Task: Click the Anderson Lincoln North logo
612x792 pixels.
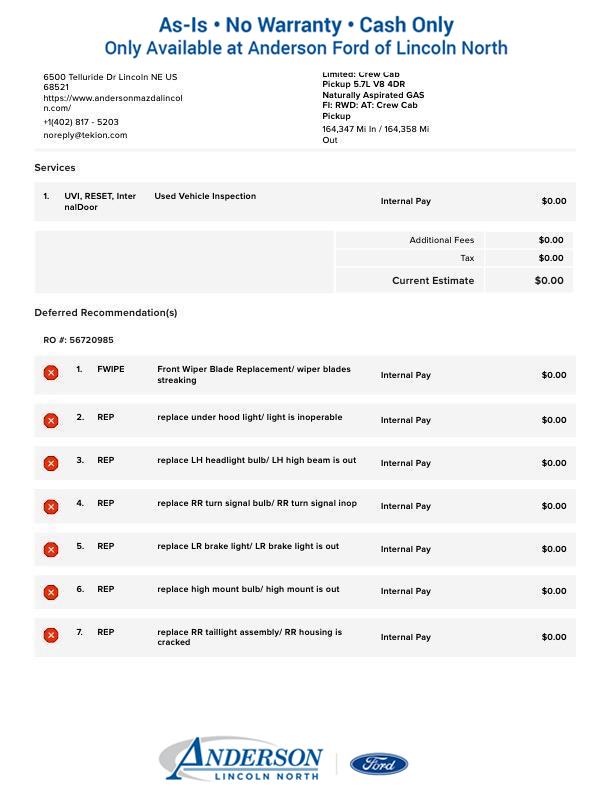Action: point(241,761)
